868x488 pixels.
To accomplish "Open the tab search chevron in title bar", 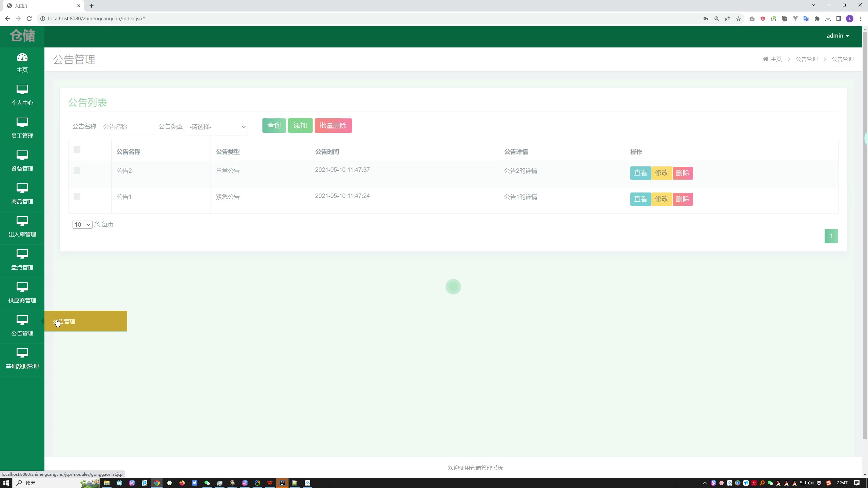I will coord(813,5).
